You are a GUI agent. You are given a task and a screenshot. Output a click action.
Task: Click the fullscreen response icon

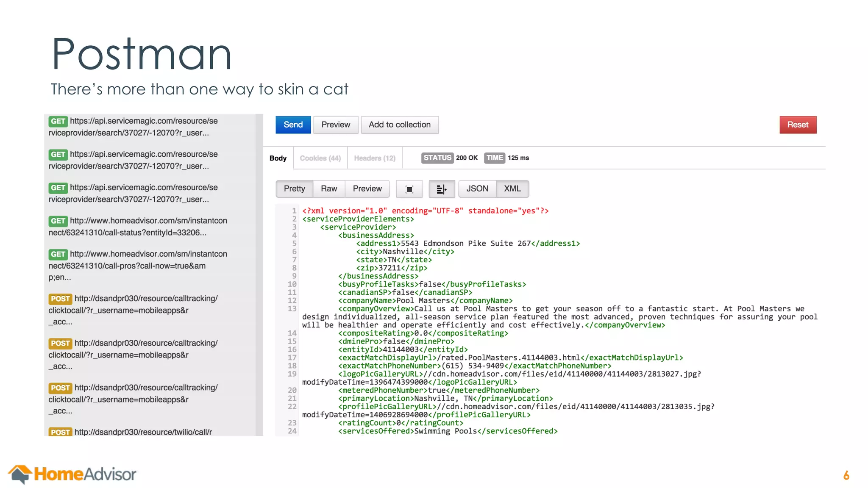409,189
